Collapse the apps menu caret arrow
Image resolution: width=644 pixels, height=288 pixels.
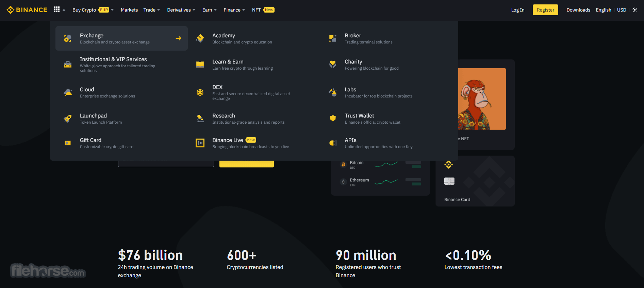pos(64,10)
